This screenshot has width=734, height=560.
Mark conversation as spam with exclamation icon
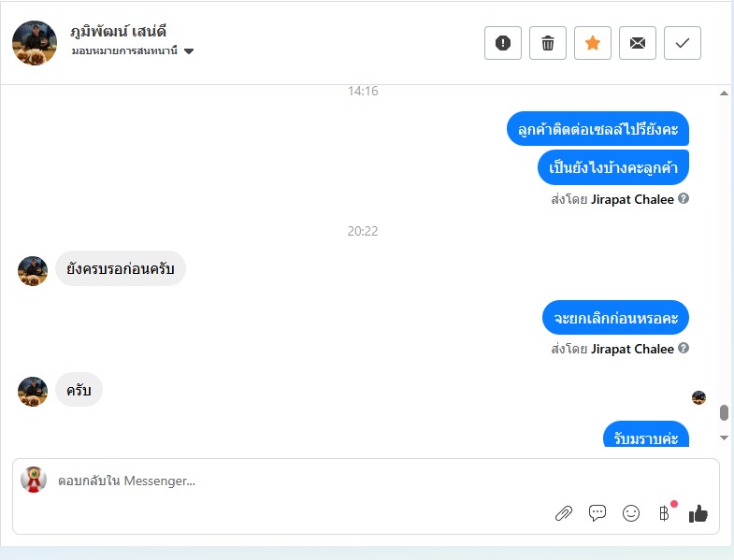pos(503,43)
